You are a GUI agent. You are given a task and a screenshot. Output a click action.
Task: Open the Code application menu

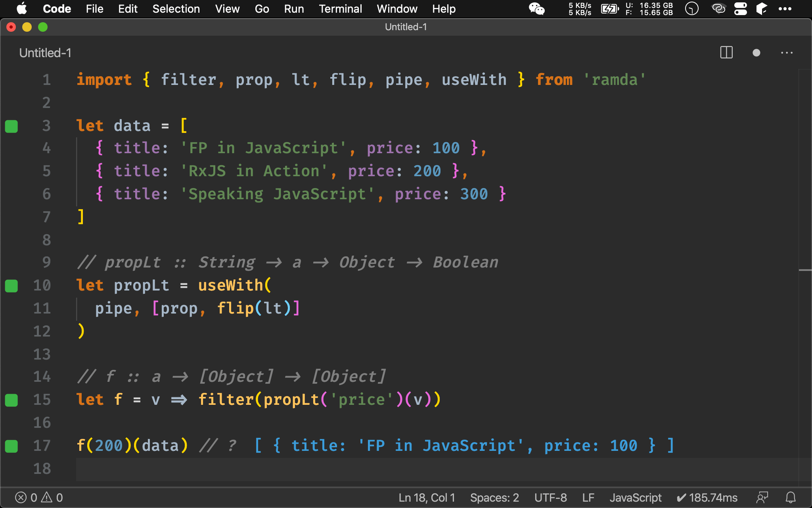tap(57, 9)
